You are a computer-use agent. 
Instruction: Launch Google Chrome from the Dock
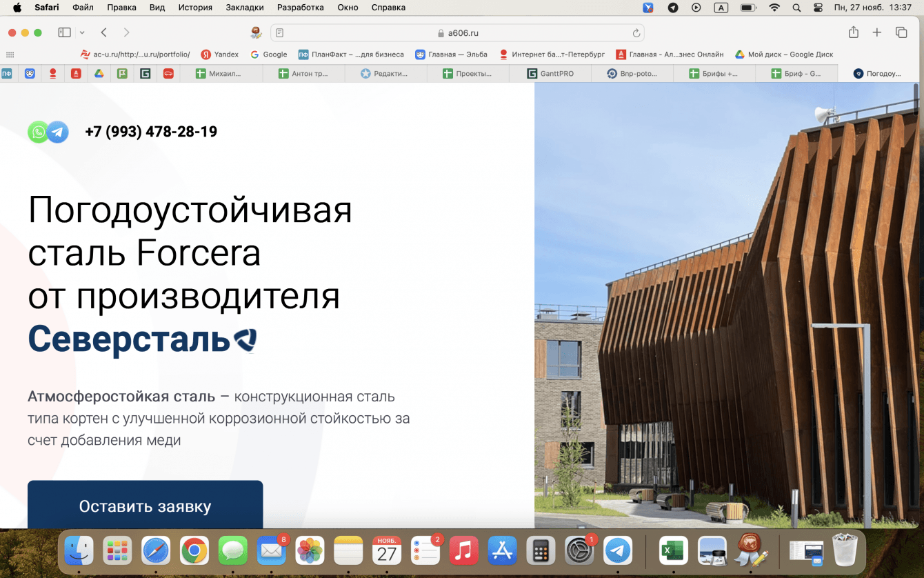pyautogui.click(x=194, y=551)
